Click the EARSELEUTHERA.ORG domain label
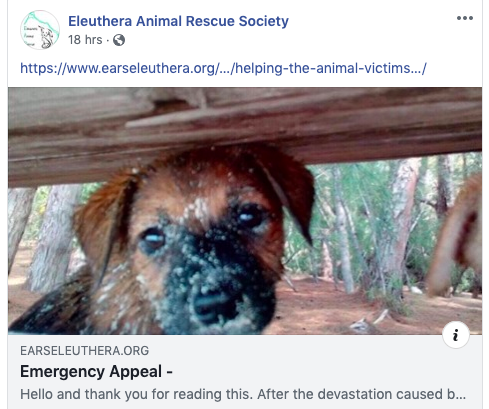 click(84, 351)
